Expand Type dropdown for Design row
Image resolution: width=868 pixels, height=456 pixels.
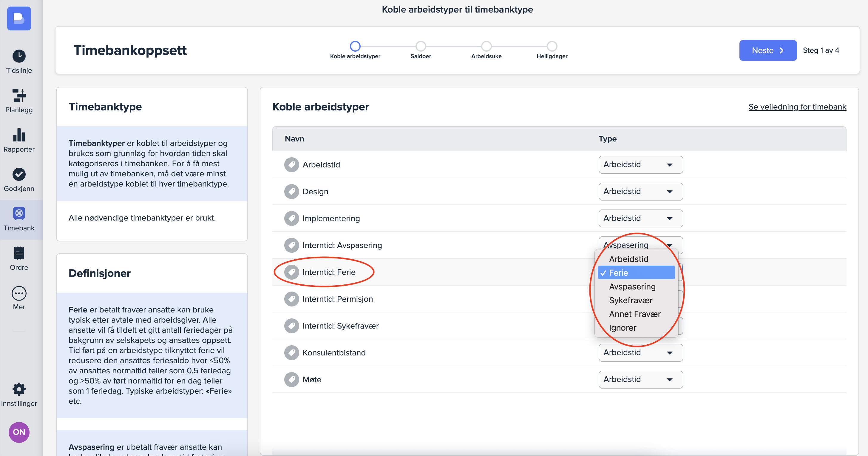(640, 191)
